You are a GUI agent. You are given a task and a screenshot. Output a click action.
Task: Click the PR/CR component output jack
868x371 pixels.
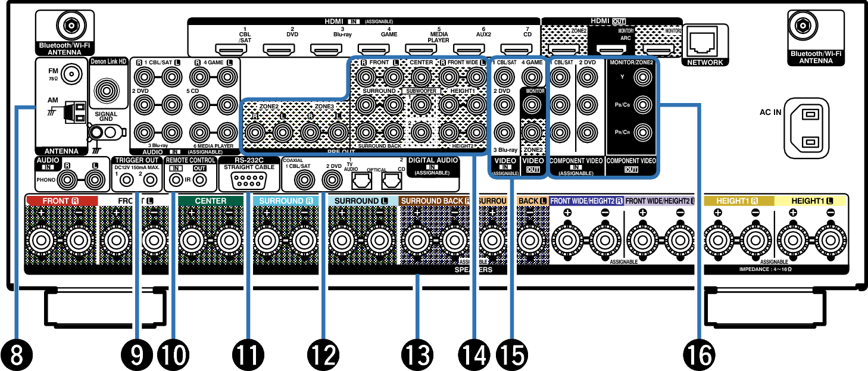click(642, 132)
